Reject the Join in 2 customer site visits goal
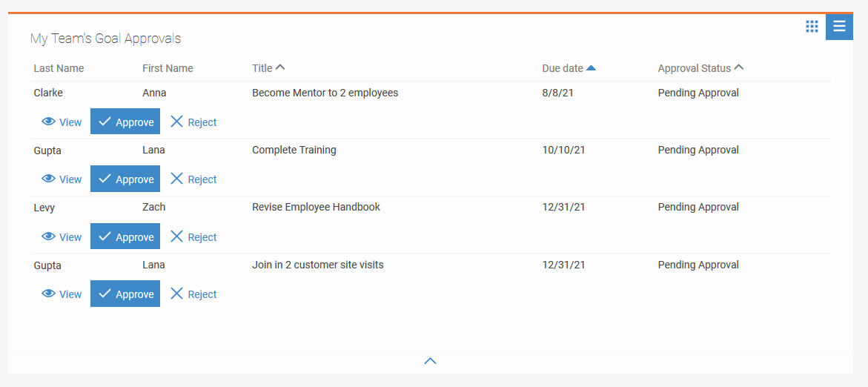This screenshot has width=868, height=387. pos(193,294)
